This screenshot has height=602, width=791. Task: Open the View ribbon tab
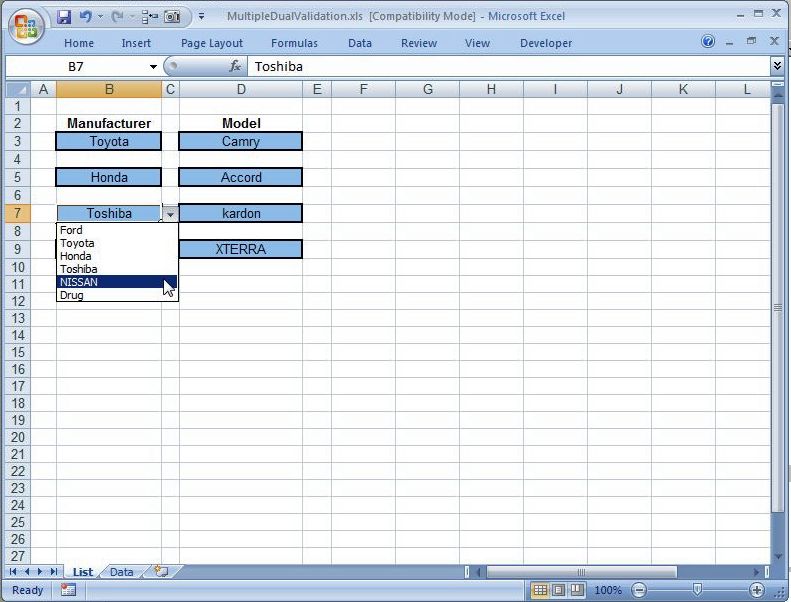477,43
